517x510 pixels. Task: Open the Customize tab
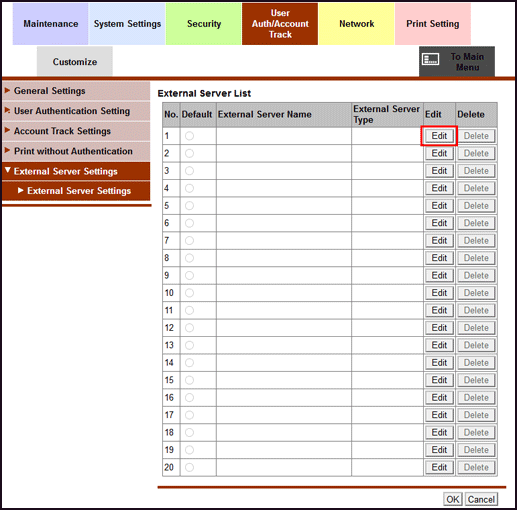coord(75,62)
